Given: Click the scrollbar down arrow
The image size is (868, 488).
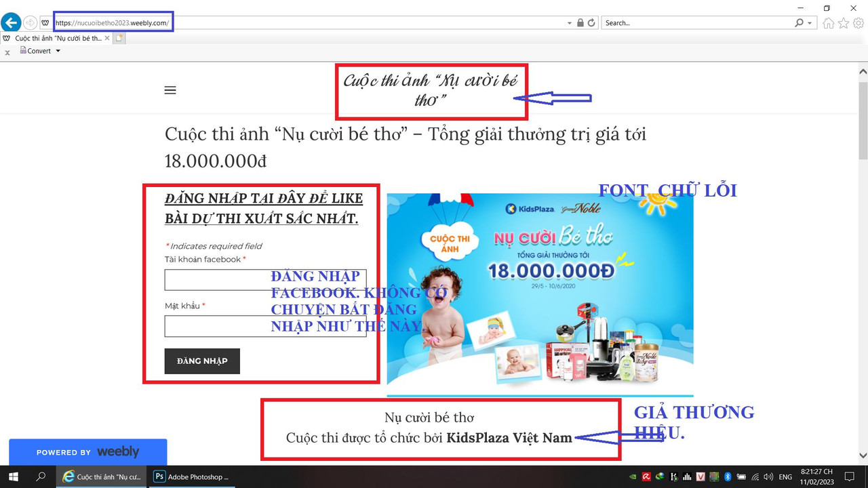Looking at the screenshot, I should 863,455.
